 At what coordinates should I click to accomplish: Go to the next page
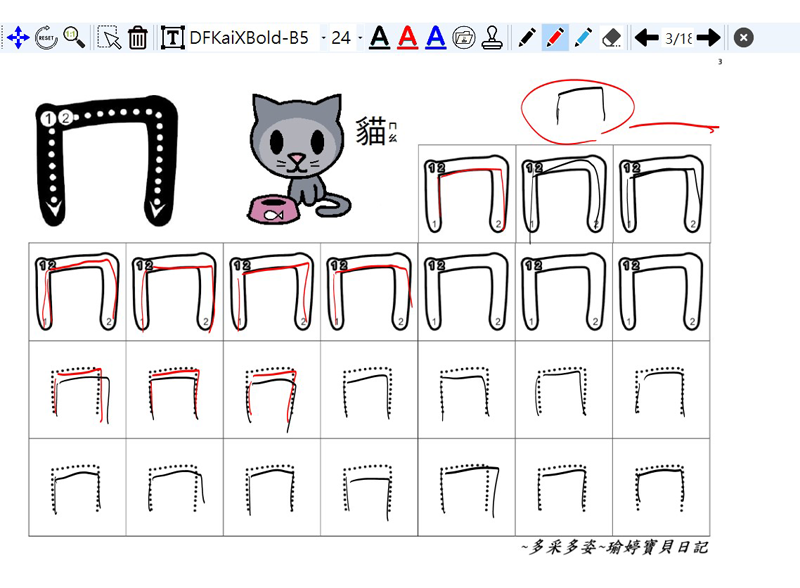click(708, 38)
